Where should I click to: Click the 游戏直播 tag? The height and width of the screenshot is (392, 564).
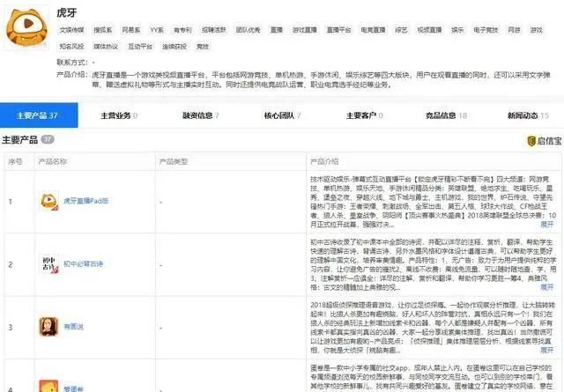click(305, 30)
